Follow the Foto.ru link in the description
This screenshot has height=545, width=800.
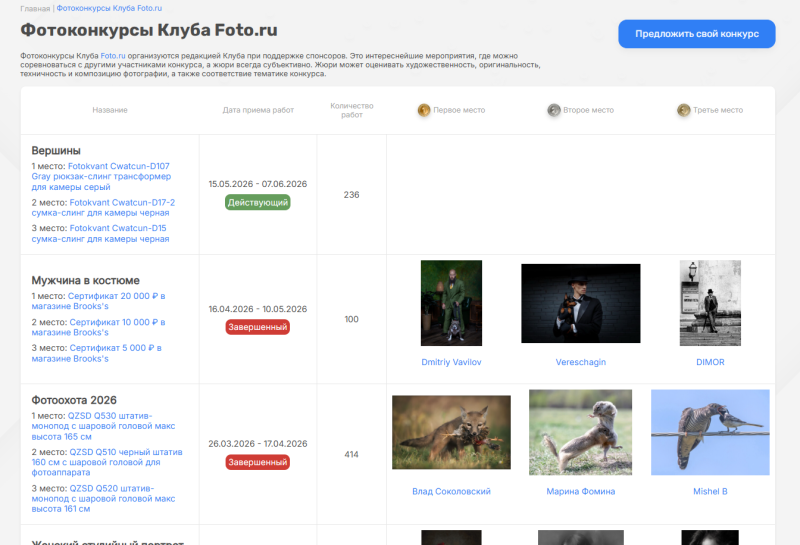click(113, 56)
